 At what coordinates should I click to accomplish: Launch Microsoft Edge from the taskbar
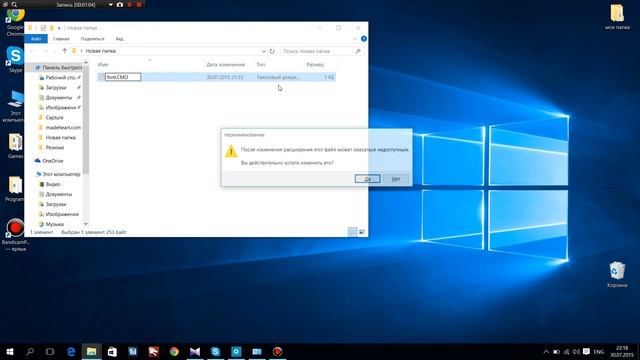[x=71, y=351]
